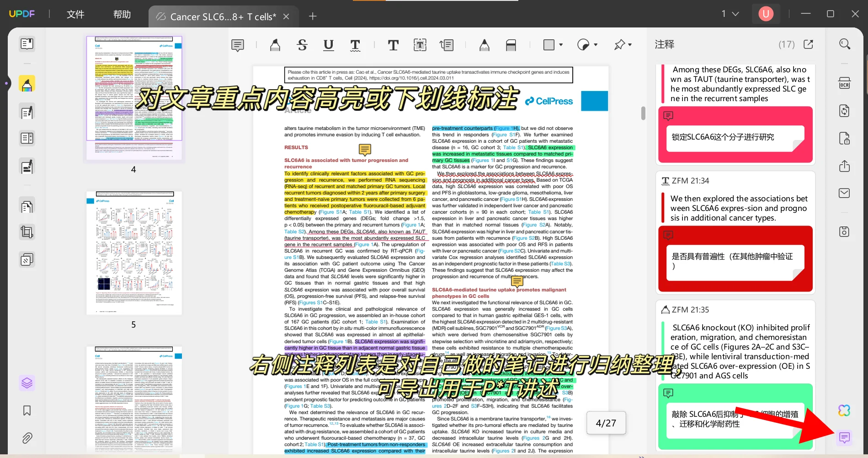Click the UPDF logo
Viewport: 868px width, 458px height.
[x=21, y=14]
